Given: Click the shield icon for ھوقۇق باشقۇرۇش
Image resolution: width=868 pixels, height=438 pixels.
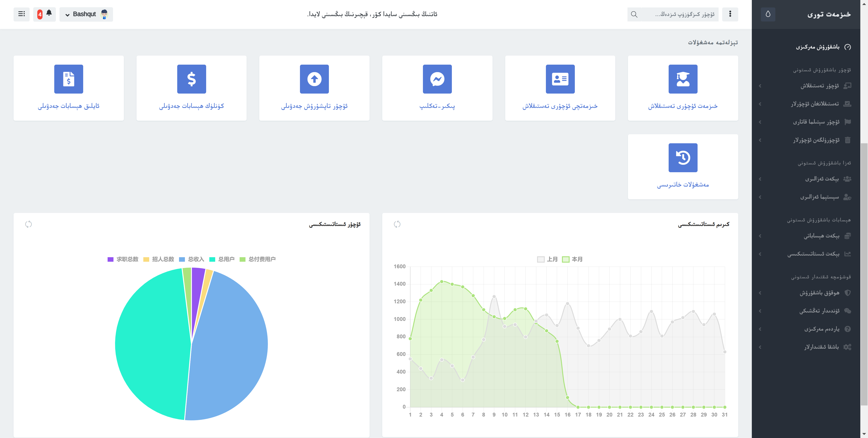Looking at the screenshot, I should coord(848,292).
